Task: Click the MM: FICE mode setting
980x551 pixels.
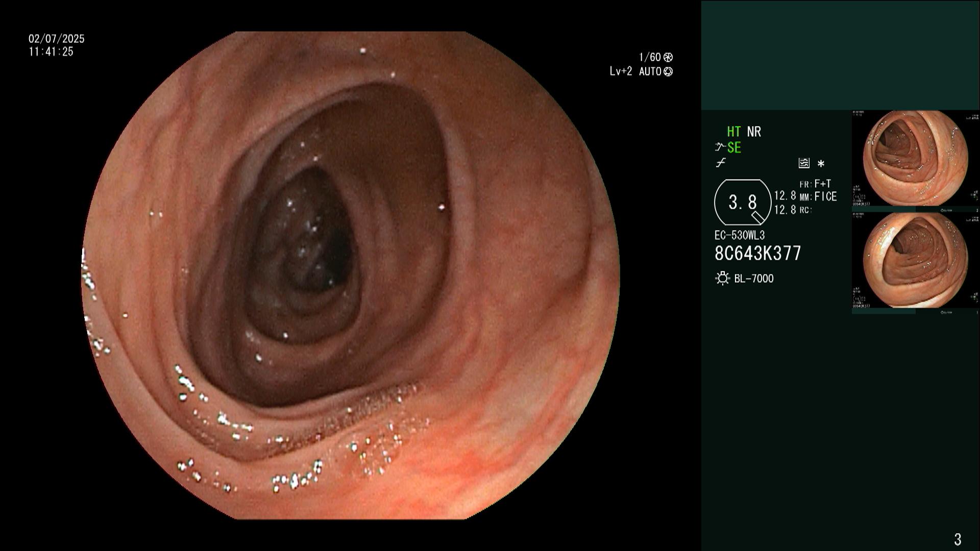Action: (818, 196)
